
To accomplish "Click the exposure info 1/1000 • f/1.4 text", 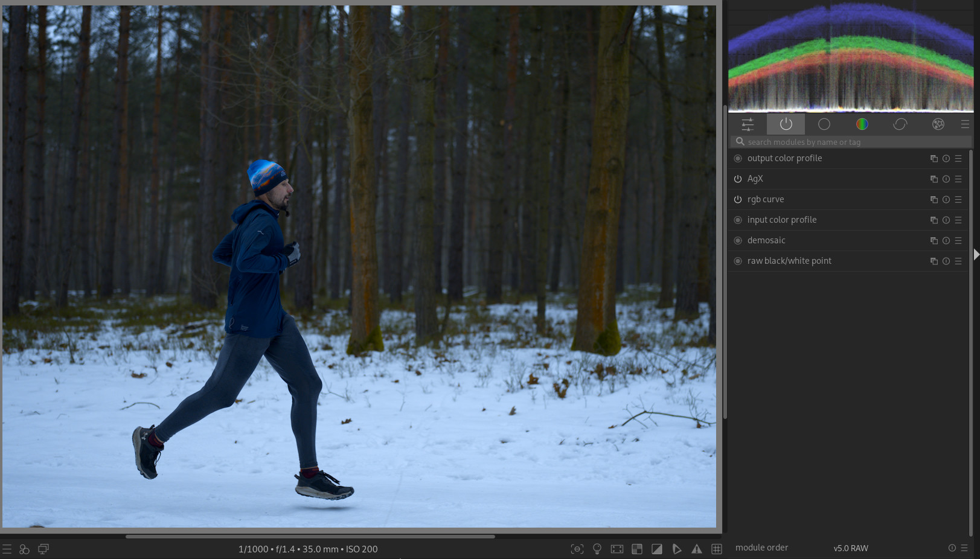I will click(x=308, y=549).
